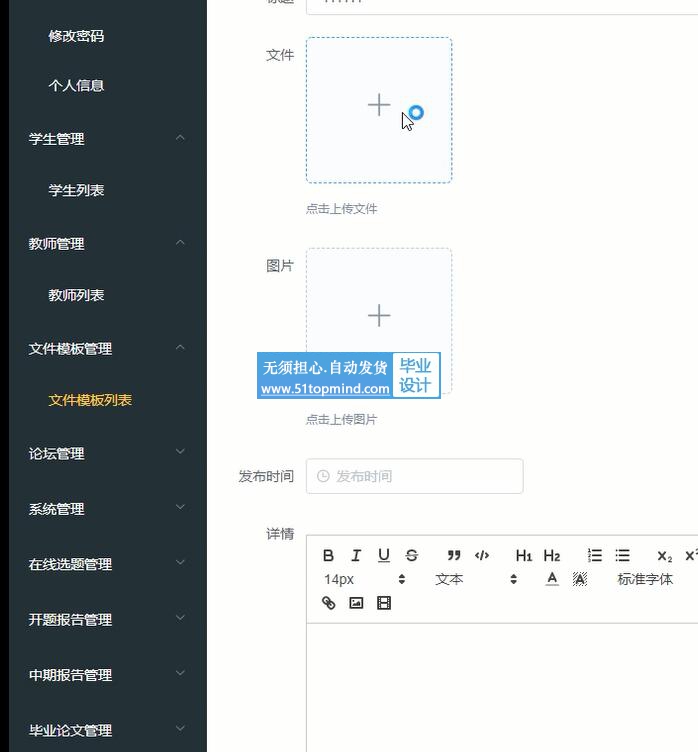The height and width of the screenshot is (752, 698).
Task: Apply underline formatting in the editor
Action: [384, 556]
